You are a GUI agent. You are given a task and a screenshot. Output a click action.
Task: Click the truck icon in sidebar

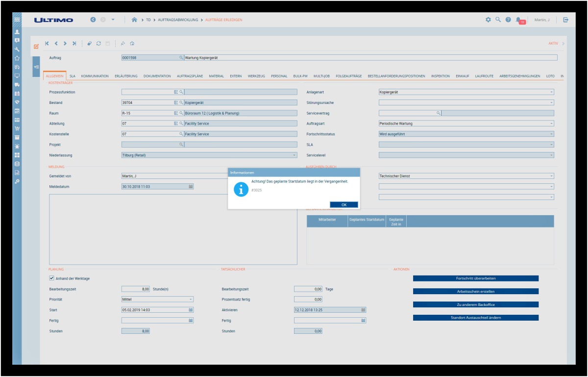17,85
